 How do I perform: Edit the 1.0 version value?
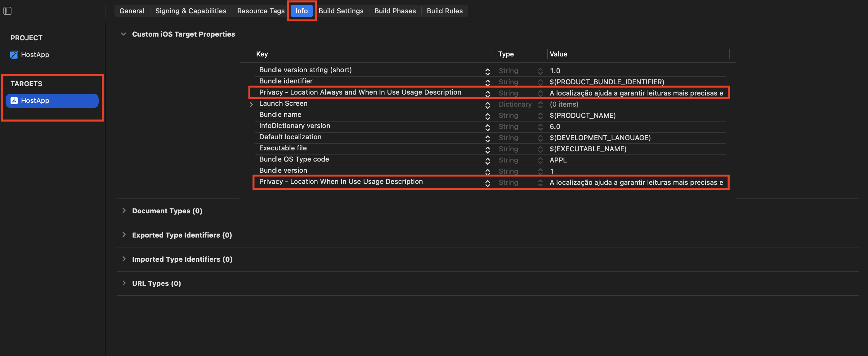pos(555,71)
